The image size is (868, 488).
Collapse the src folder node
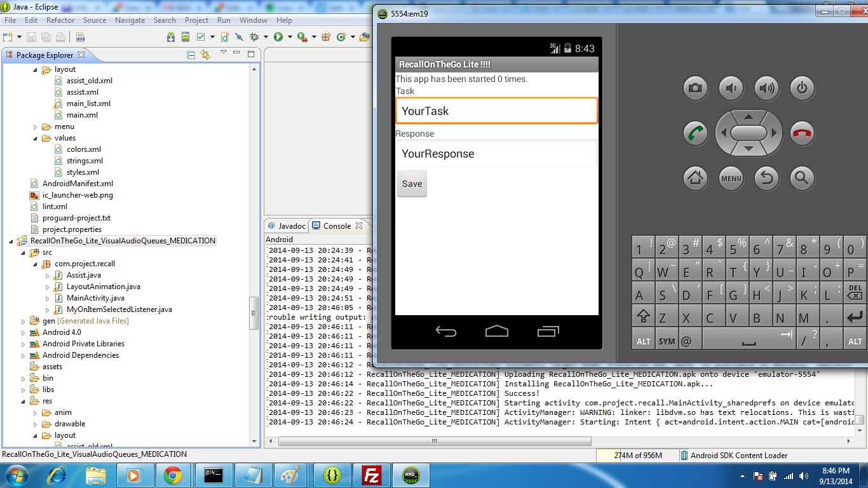24,252
